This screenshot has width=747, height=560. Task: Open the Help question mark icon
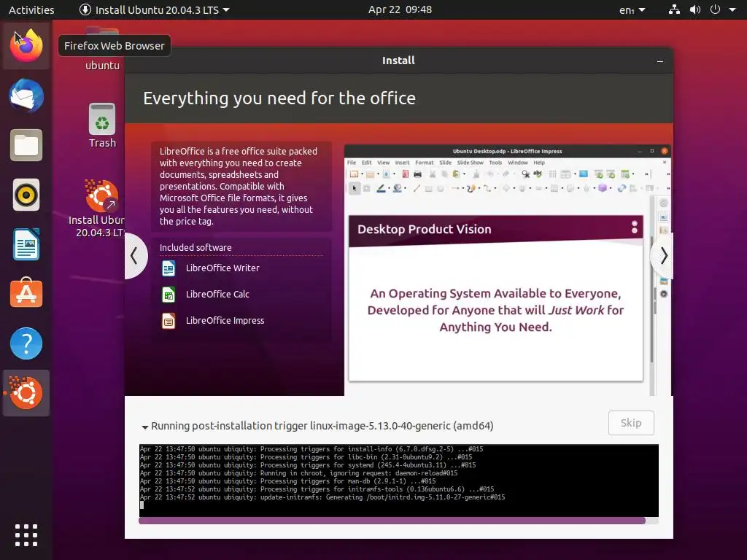click(26, 343)
